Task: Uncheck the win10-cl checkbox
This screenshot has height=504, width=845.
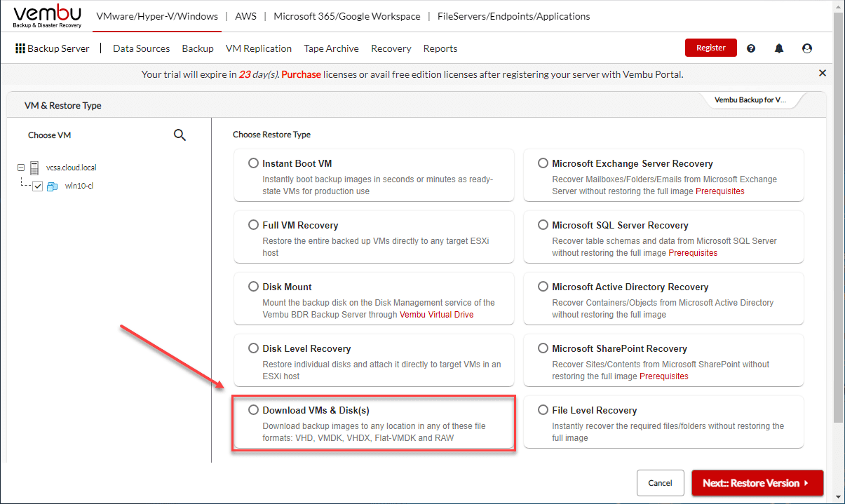Action: tap(38, 186)
